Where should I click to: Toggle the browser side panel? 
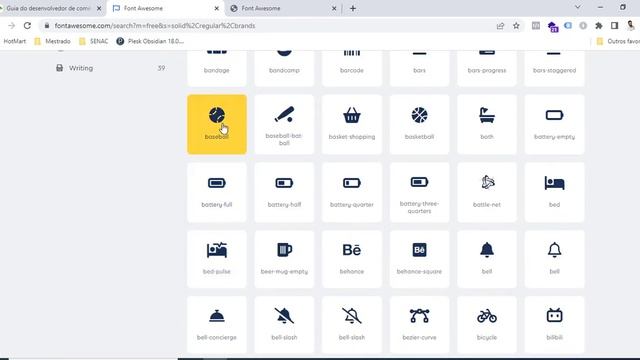[x=614, y=26]
